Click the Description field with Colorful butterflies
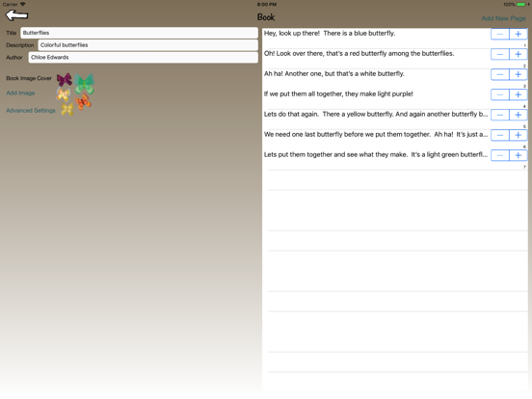The image size is (532, 399). [x=147, y=45]
